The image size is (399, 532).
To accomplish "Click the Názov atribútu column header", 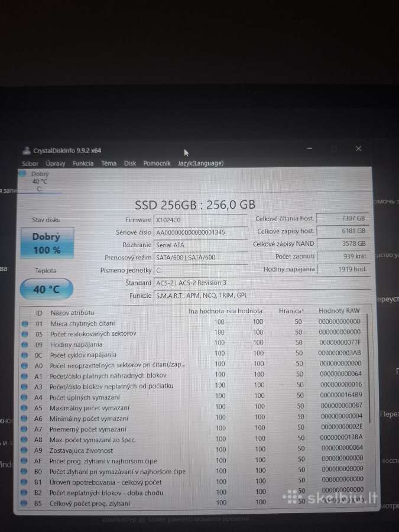I will pos(72,313).
